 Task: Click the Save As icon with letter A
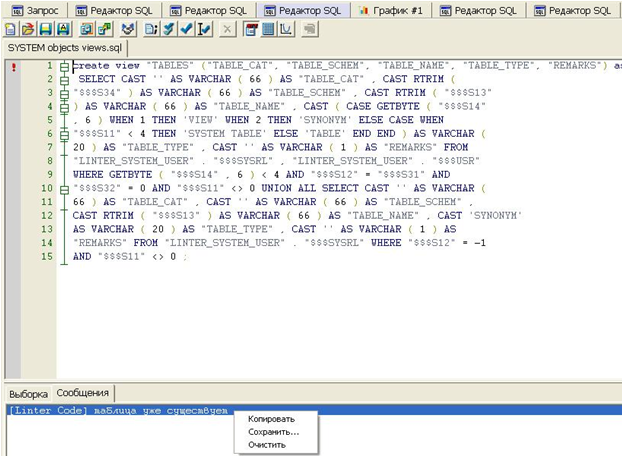[x=63, y=30]
